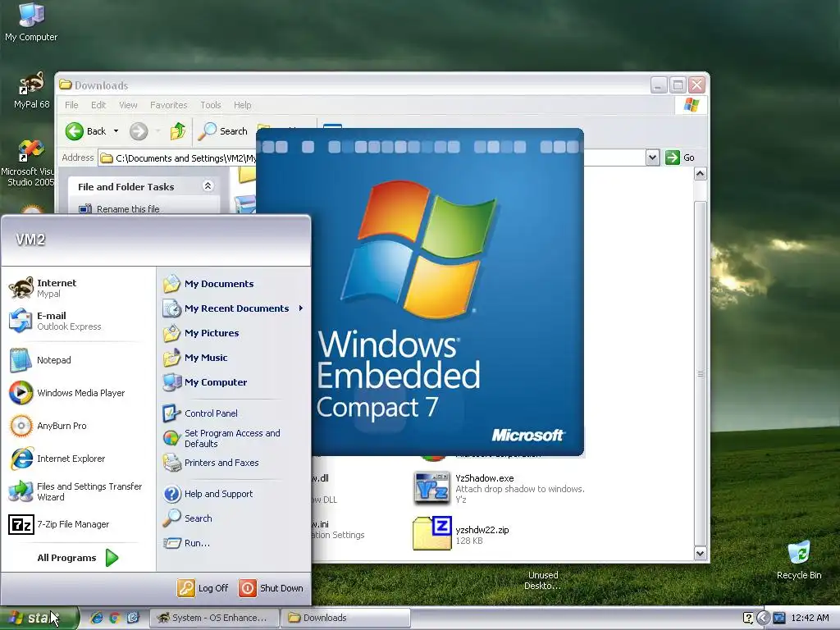Click Shut Down button

271,588
